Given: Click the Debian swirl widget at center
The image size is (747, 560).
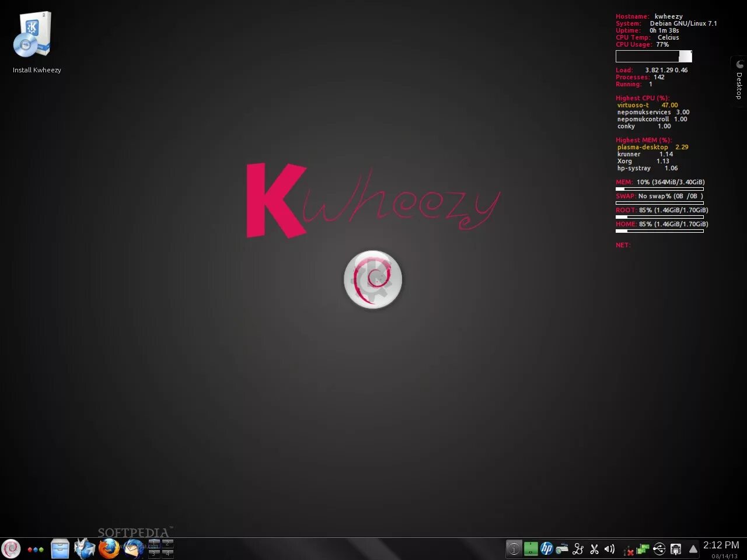Looking at the screenshot, I should (x=373, y=279).
